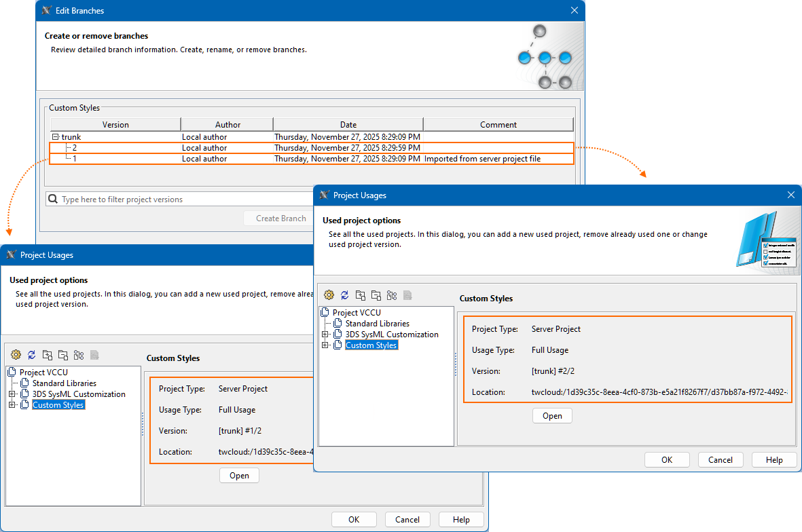Viewport: 802px width, 532px height.
Task: Collapse the trunk node in branches table
Action: coord(56,137)
